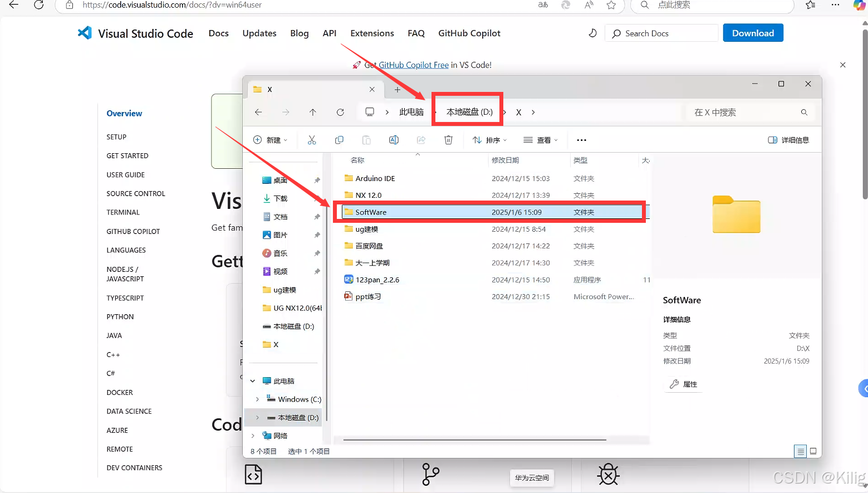Switch to details list view icon

(801, 451)
